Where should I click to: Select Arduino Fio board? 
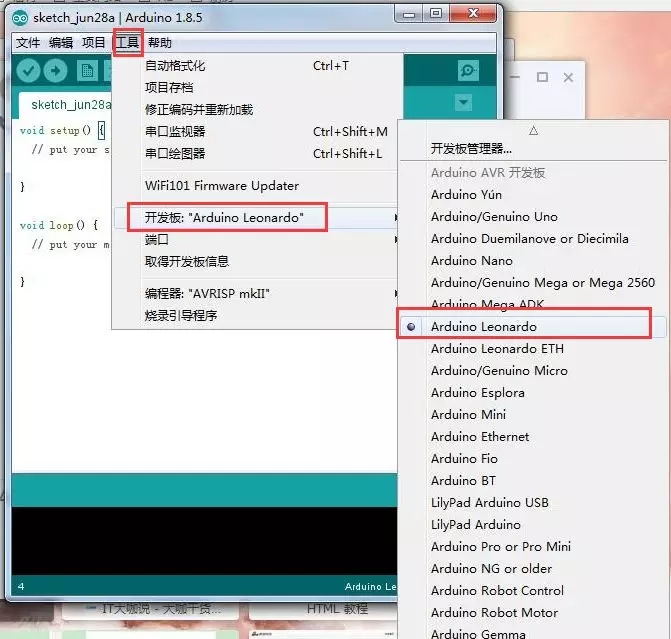(533, 459)
